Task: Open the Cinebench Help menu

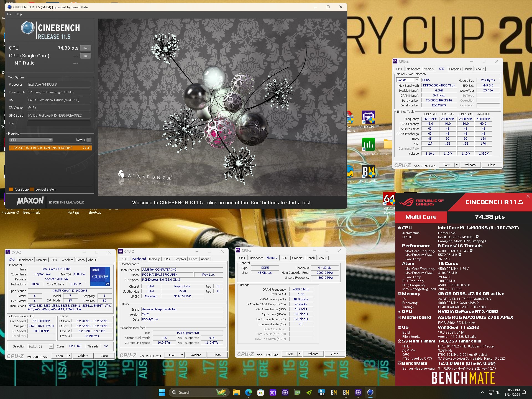Action: click(19, 14)
